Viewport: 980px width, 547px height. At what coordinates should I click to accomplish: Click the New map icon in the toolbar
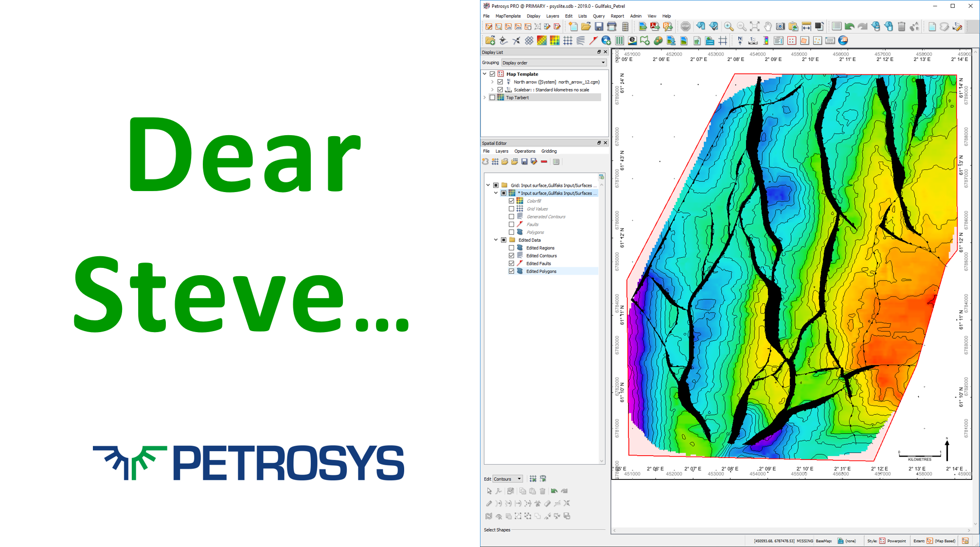573,27
